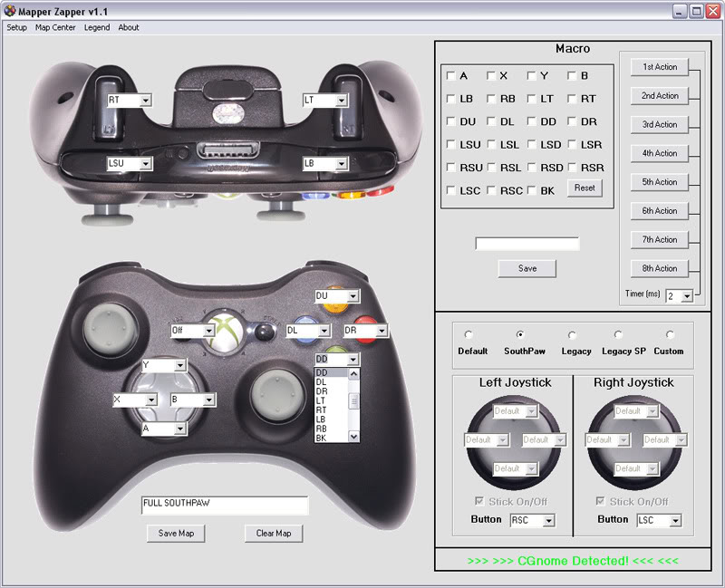Open the Y d-pad up dropdown

180,366
